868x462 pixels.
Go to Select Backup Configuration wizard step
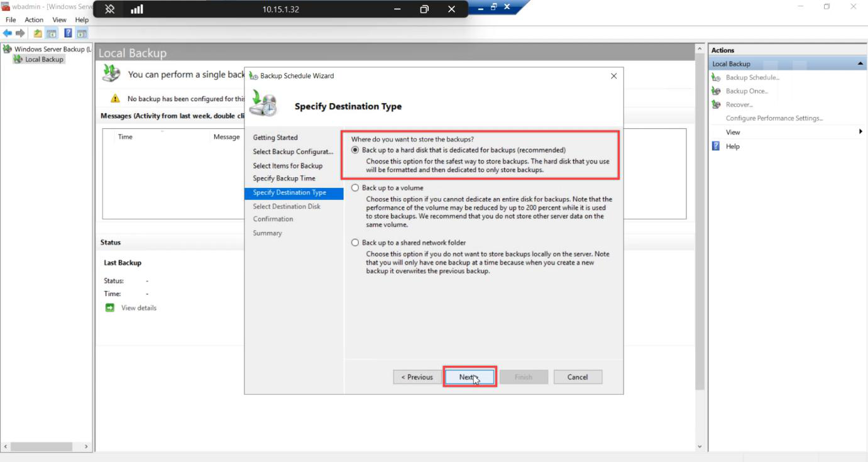point(293,151)
